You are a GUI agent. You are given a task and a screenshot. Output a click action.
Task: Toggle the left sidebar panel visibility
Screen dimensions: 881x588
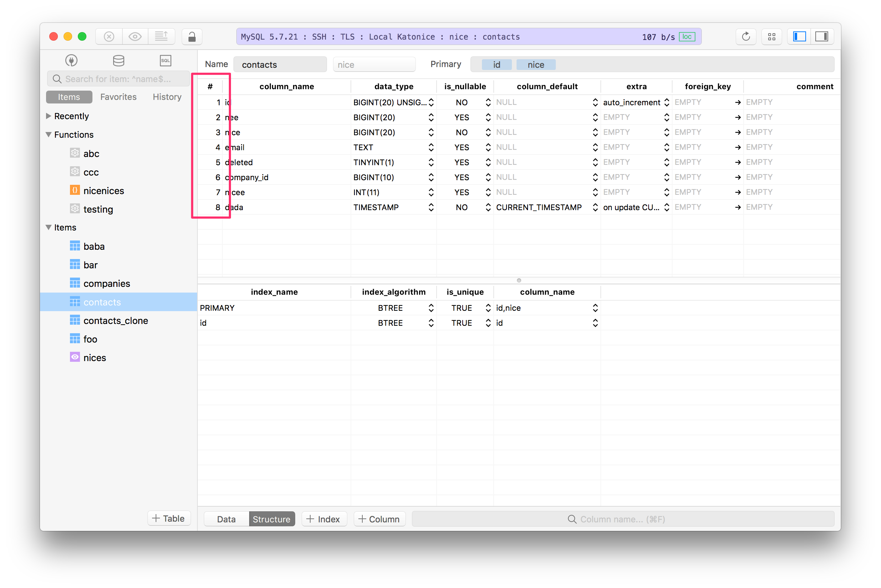(x=799, y=36)
